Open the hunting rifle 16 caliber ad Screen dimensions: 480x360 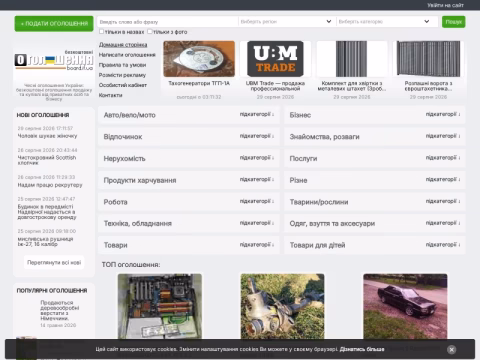[45, 241]
